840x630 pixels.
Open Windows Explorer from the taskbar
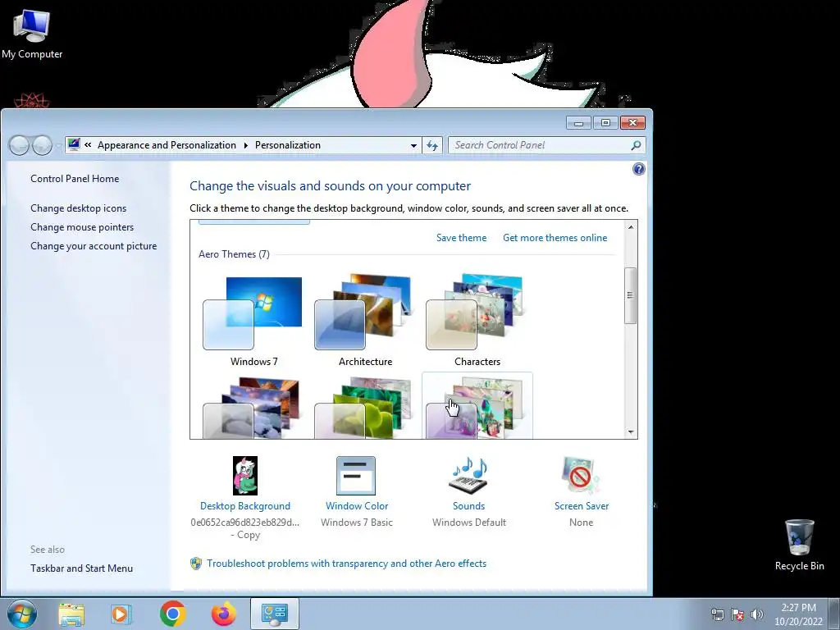click(71, 614)
